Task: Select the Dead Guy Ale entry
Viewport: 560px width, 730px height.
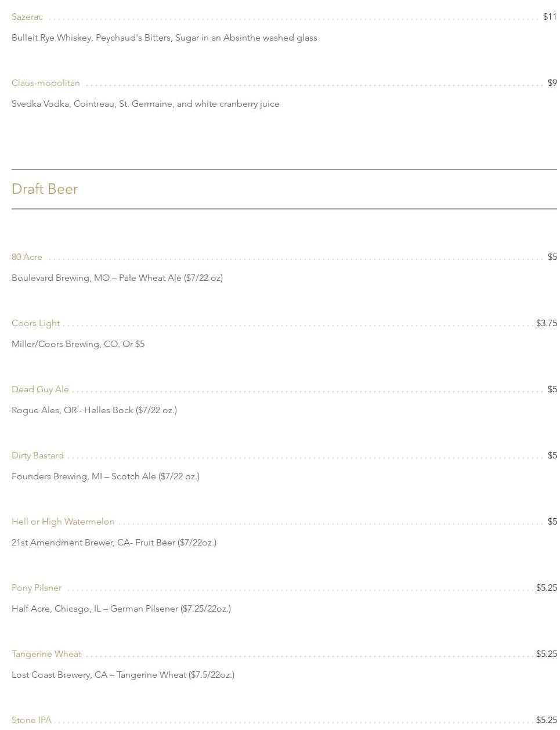Action: (40, 389)
